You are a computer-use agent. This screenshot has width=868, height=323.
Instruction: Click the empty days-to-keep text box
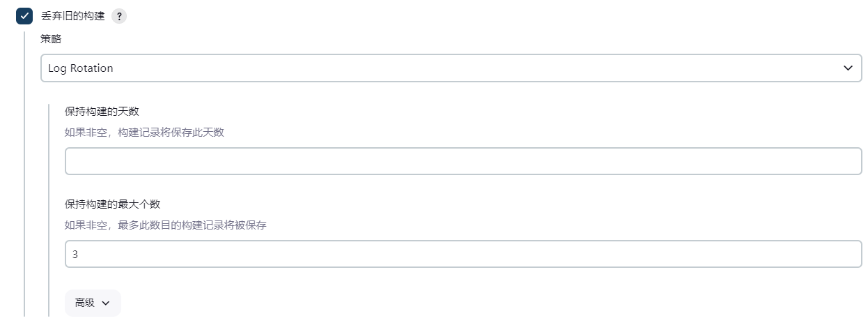pyautogui.click(x=463, y=161)
